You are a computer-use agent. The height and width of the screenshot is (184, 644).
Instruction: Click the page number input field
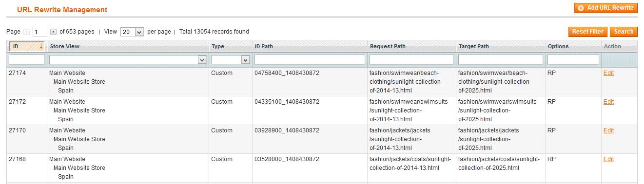click(40, 32)
